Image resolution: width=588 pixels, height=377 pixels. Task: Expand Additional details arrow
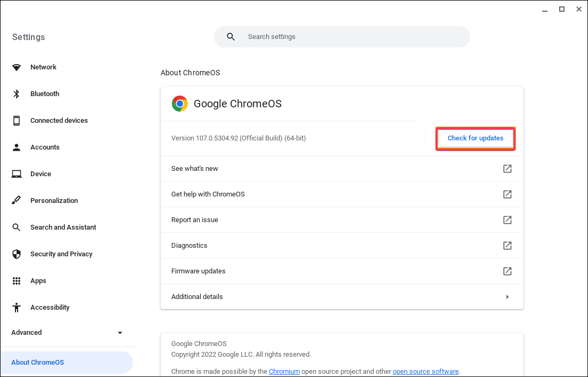point(507,297)
